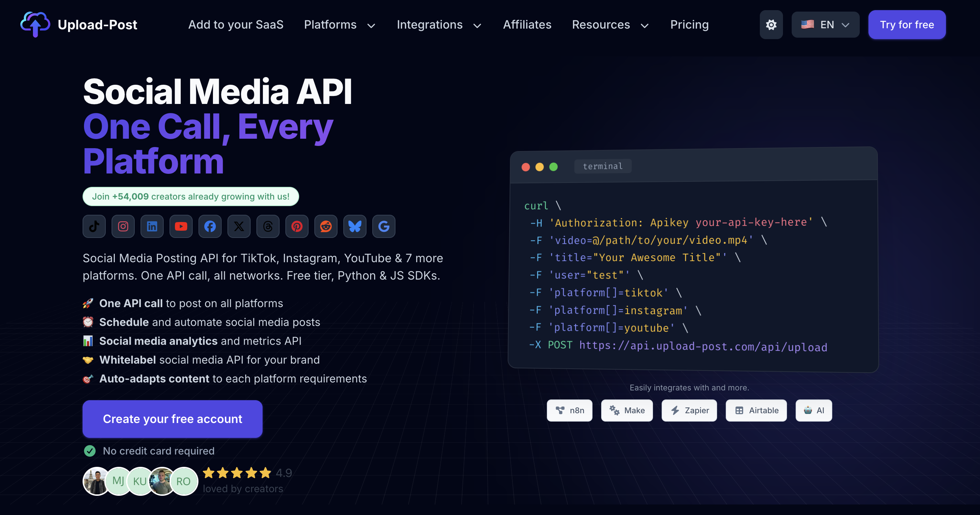
Task: Open the AI integration badge
Action: pos(814,410)
